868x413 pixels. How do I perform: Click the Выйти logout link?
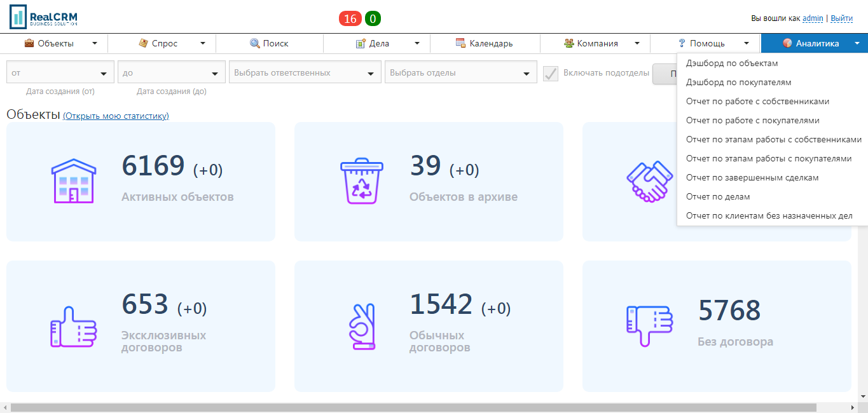point(841,18)
